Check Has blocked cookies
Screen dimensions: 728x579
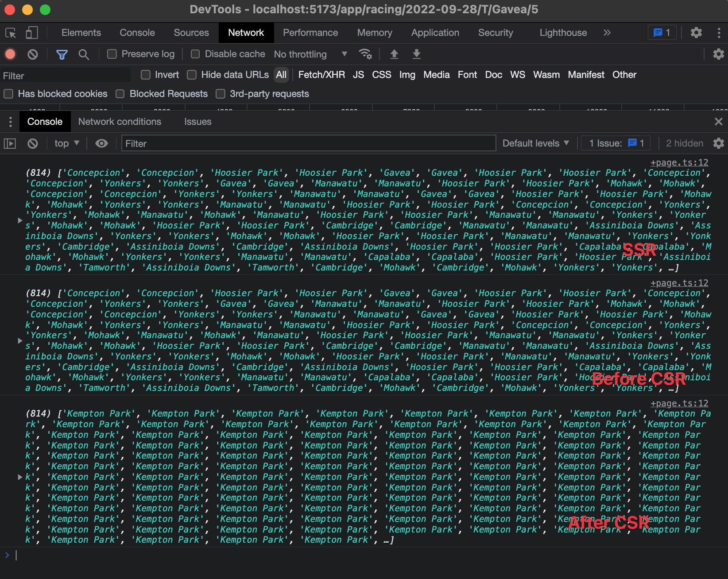[8, 94]
